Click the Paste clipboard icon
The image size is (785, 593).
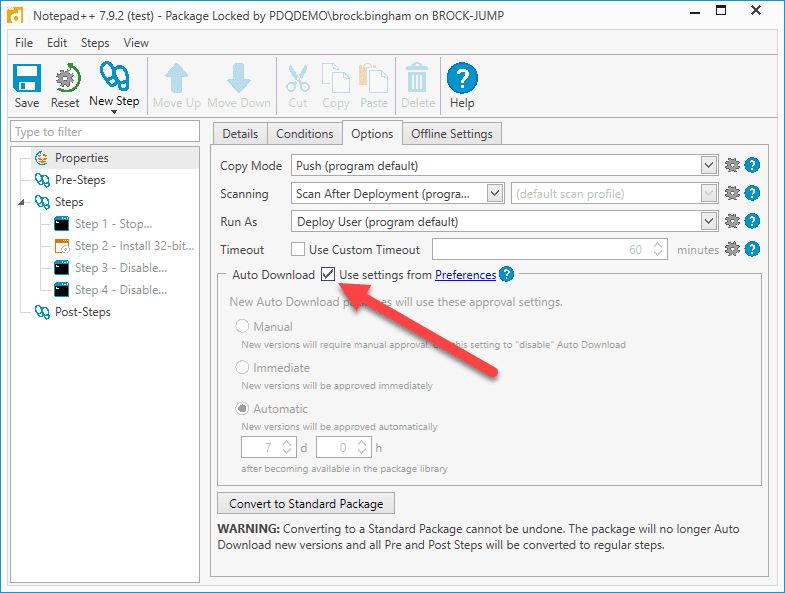point(373,78)
